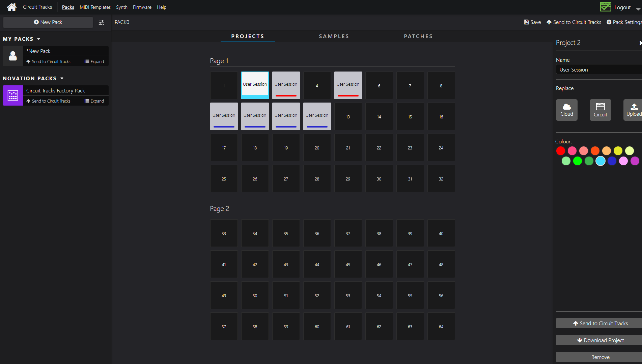Select the cyan User Session in slot 2
The width and height of the screenshot is (642, 364).
click(x=255, y=85)
